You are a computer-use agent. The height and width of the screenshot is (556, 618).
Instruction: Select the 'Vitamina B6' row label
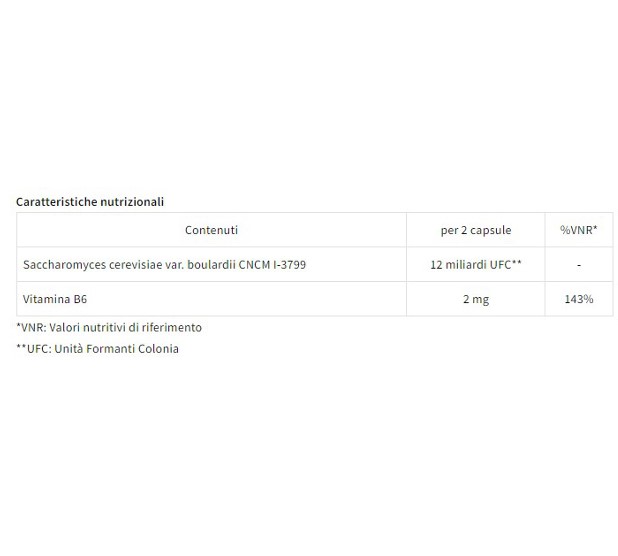click(x=55, y=299)
